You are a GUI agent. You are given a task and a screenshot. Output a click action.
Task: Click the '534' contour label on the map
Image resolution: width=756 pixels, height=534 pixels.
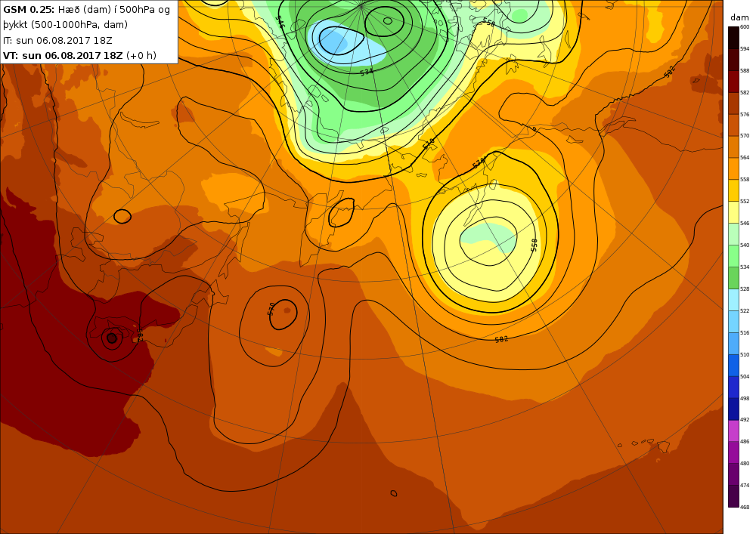point(367,72)
